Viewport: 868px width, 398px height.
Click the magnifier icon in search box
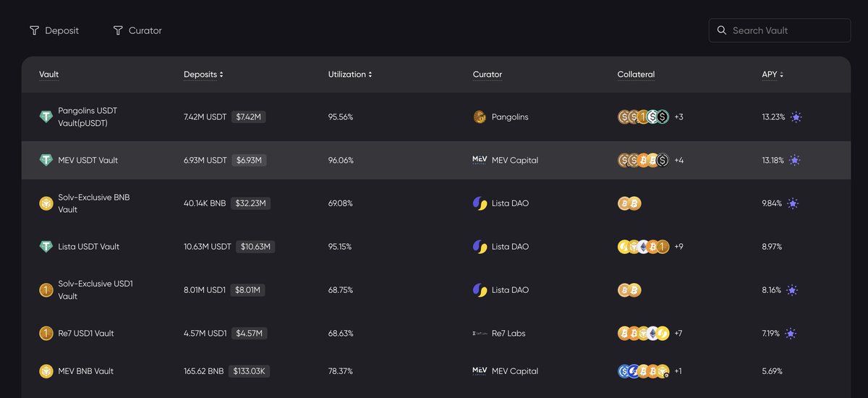coord(721,30)
